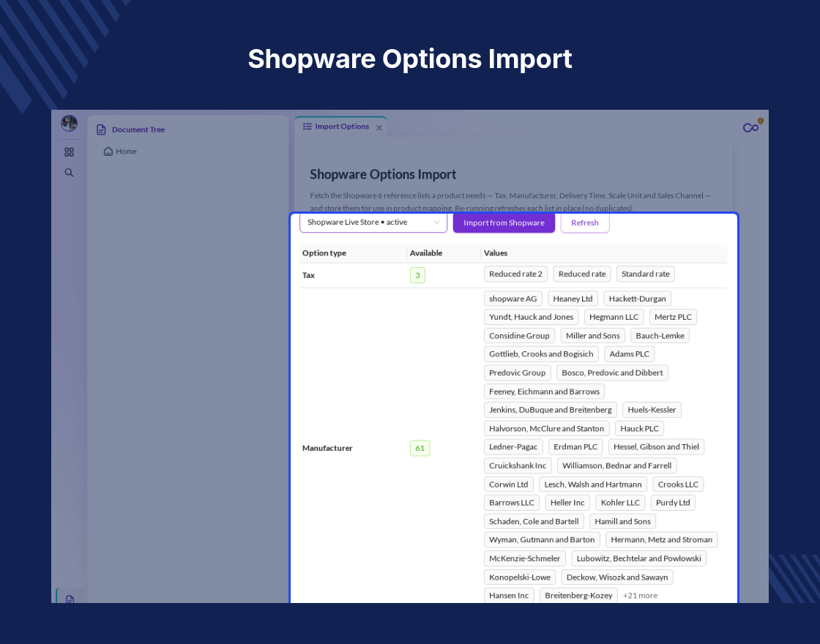The width and height of the screenshot is (820, 644).
Task: Click the Import from Shopware button
Action: coord(504,222)
